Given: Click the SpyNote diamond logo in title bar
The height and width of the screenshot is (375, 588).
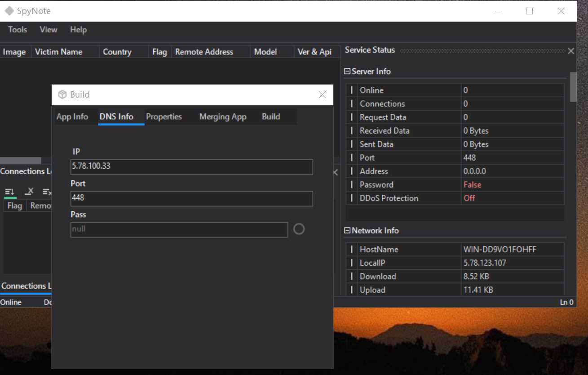Looking at the screenshot, I should [x=9, y=11].
